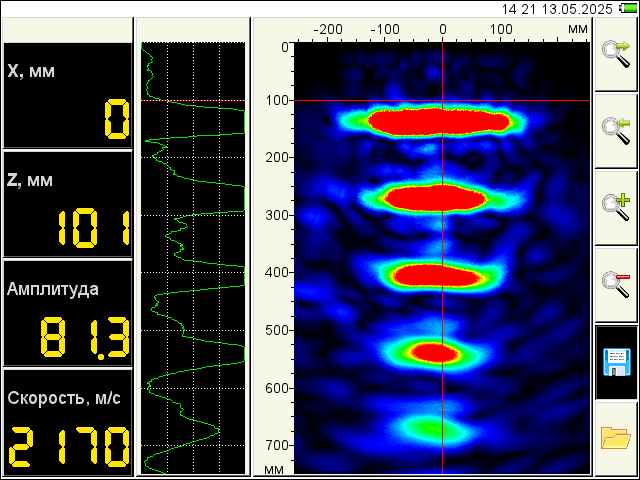Select the Скорость, м/с velocity panel
640x480 pixels.
(x=67, y=421)
